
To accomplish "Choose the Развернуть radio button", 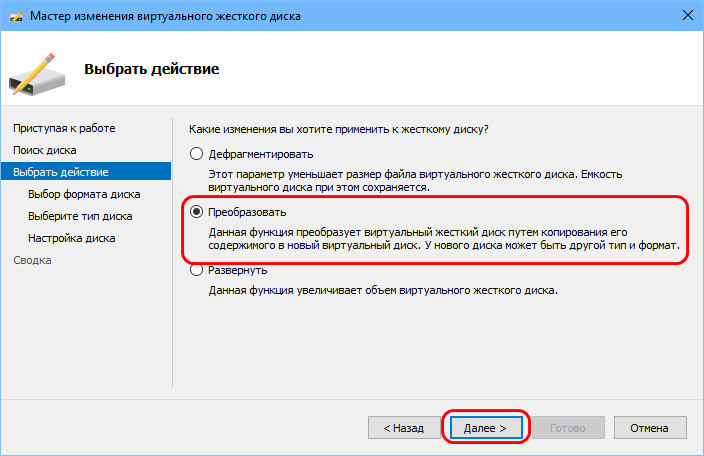I will tap(196, 270).
